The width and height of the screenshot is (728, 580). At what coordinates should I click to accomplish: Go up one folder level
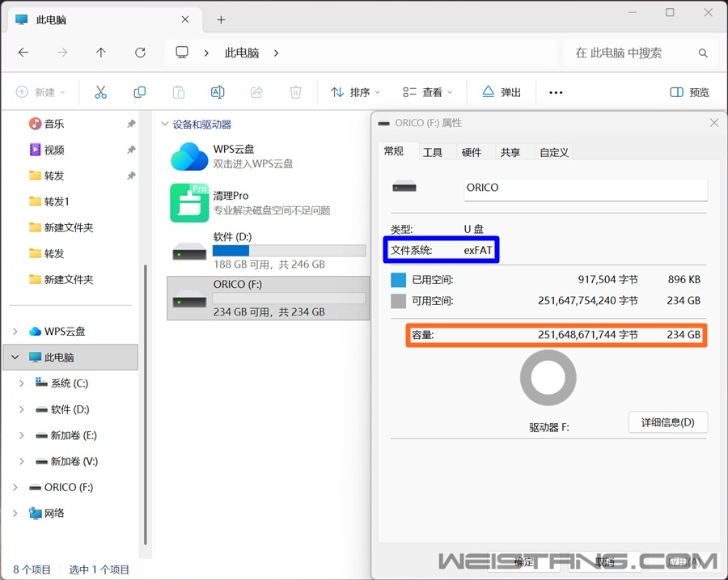pyautogui.click(x=101, y=53)
